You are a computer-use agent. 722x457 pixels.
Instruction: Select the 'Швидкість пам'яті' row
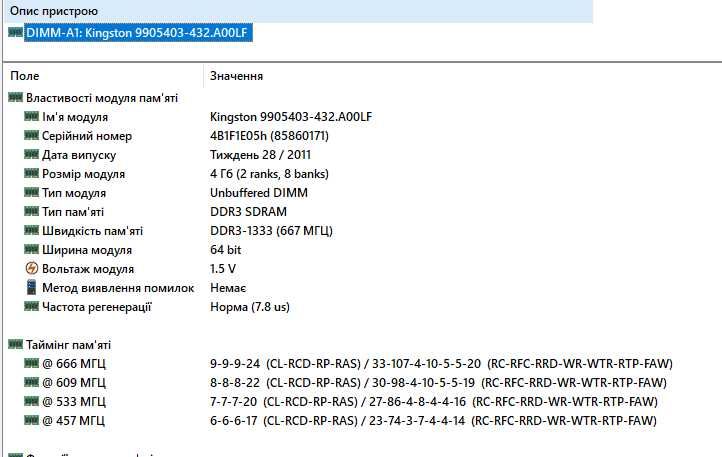point(92,231)
